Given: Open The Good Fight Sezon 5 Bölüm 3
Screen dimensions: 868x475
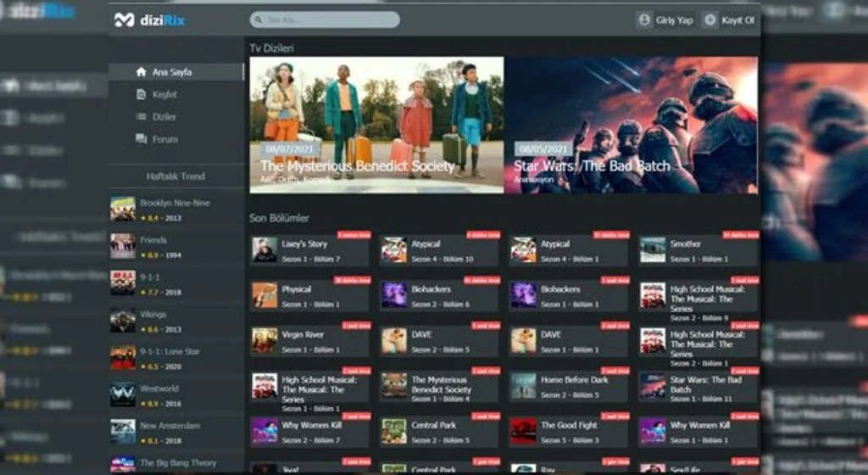Looking at the screenshot, I should coord(569,432).
